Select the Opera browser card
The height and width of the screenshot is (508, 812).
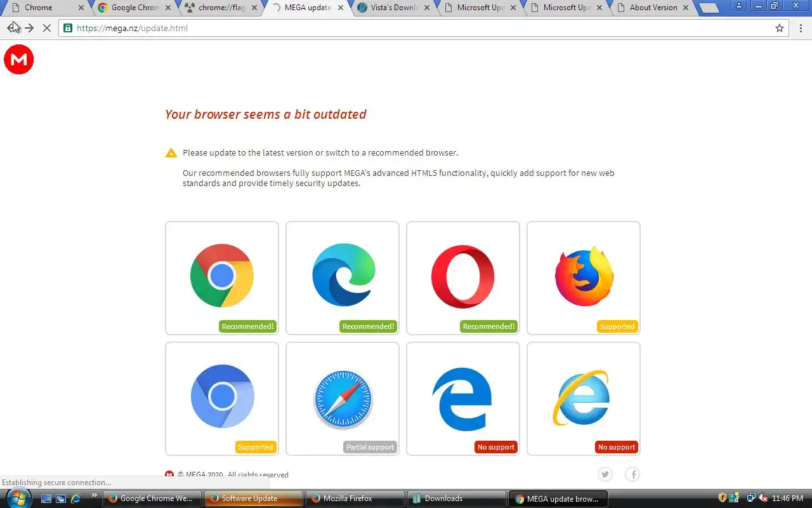pos(463,278)
